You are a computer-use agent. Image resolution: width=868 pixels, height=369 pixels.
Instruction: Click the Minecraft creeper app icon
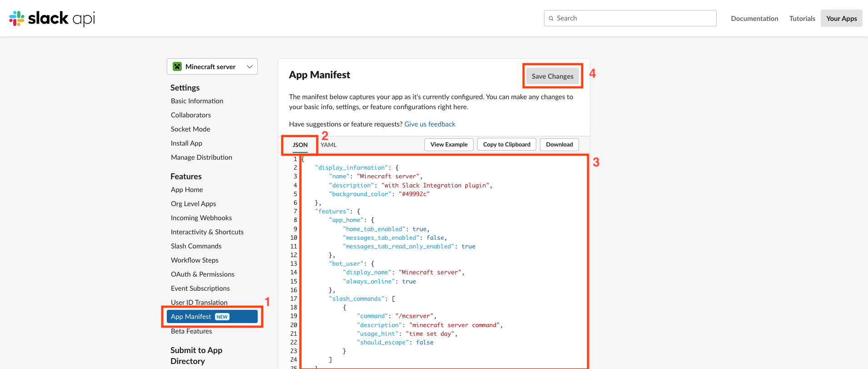177,66
